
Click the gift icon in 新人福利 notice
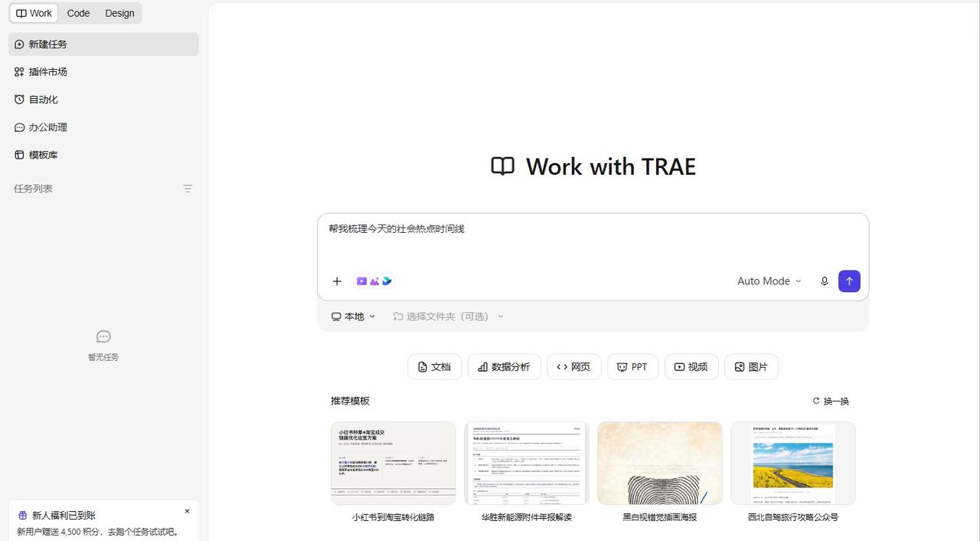tap(23, 516)
